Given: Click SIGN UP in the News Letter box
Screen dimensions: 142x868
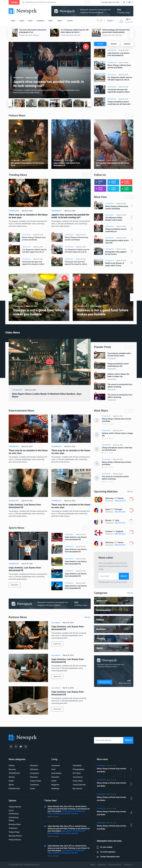Looking at the screenshot, I should point(124,576).
